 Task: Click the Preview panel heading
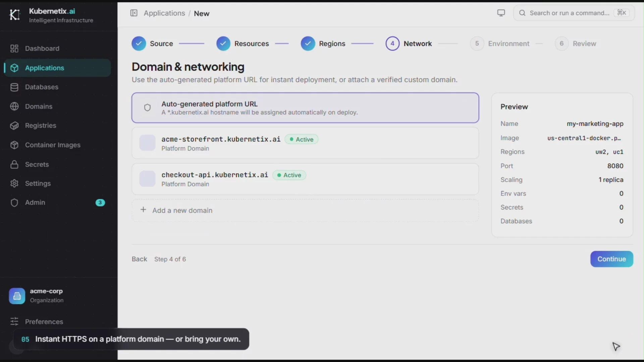pos(514,107)
